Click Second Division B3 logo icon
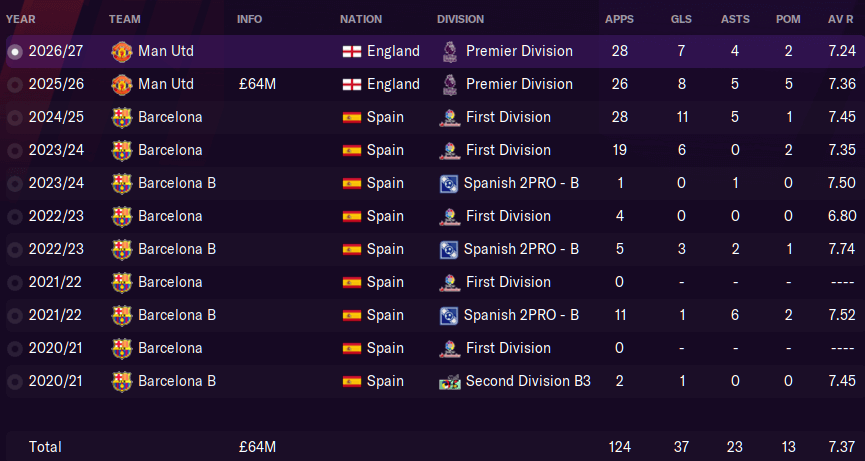The width and height of the screenshot is (865, 461). [450, 382]
